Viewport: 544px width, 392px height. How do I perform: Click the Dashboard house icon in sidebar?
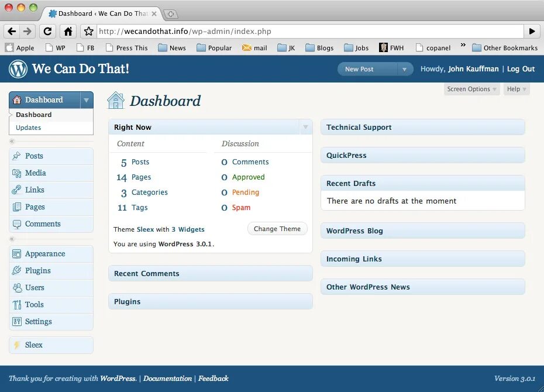pos(16,100)
